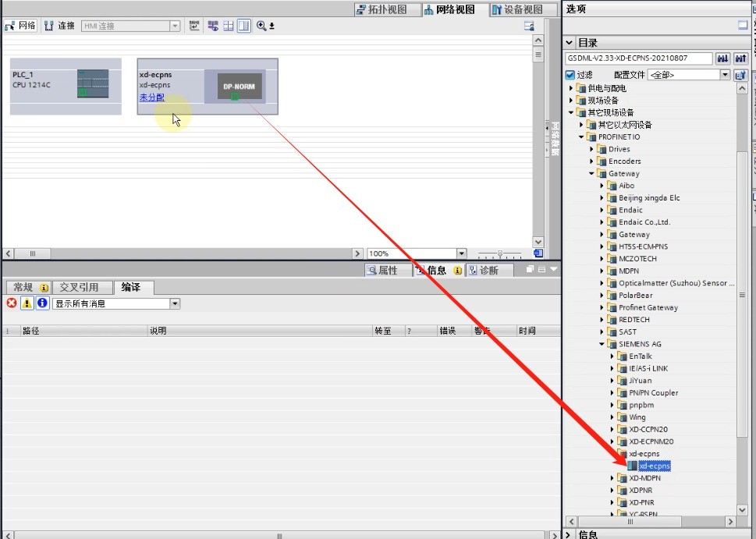
Task: Select the Beijing xingda Elc folder
Action: pyautogui.click(x=649, y=197)
